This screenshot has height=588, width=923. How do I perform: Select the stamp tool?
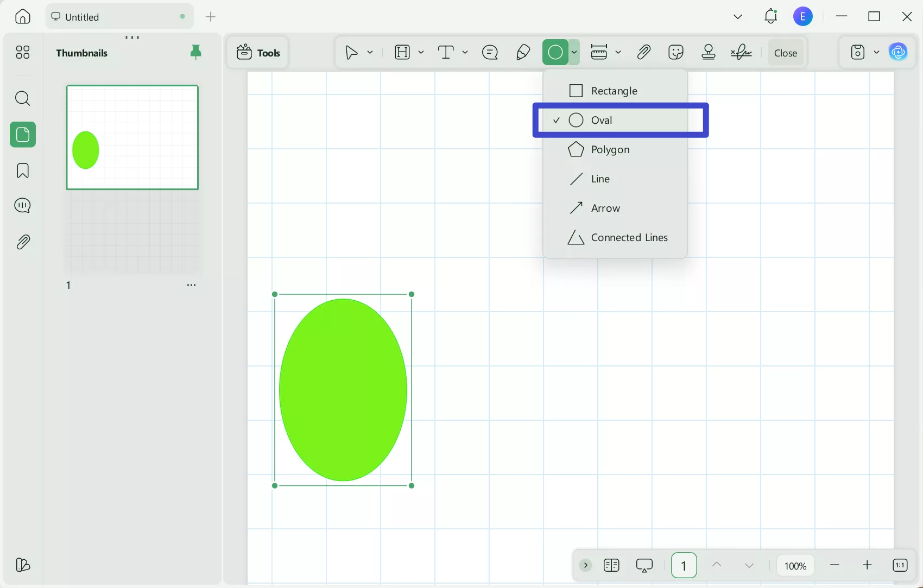(x=709, y=52)
